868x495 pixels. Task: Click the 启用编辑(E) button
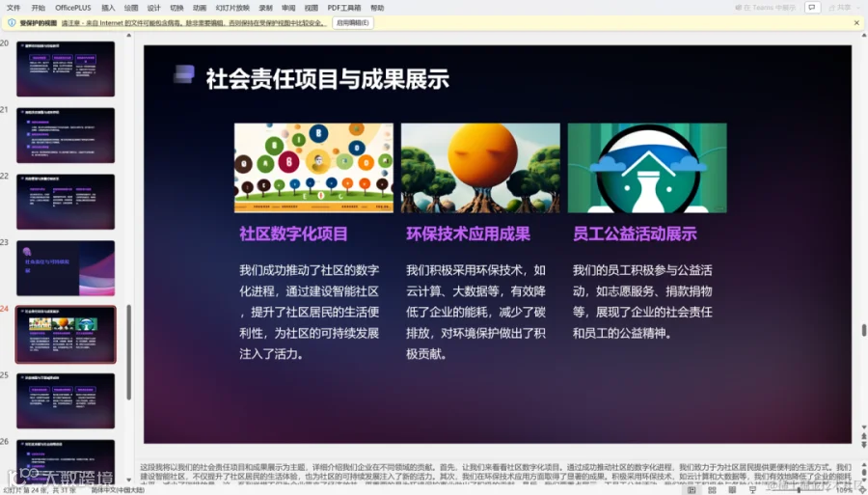[353, 23]
